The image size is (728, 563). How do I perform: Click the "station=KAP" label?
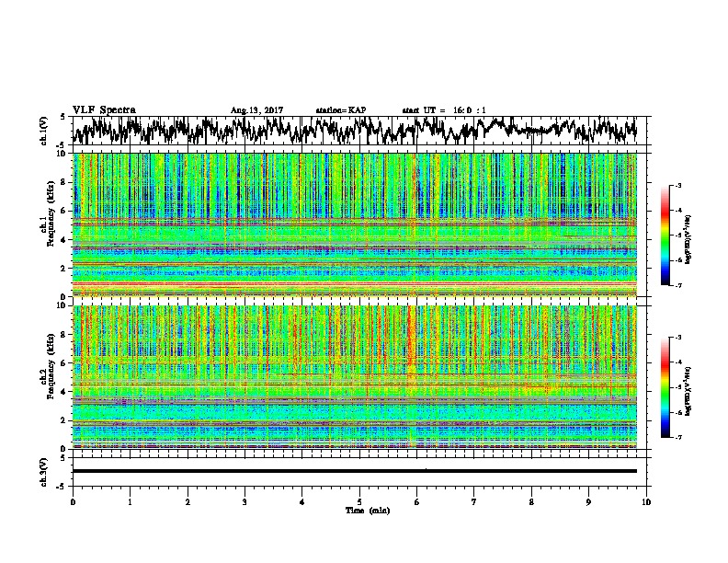point(341,110)
